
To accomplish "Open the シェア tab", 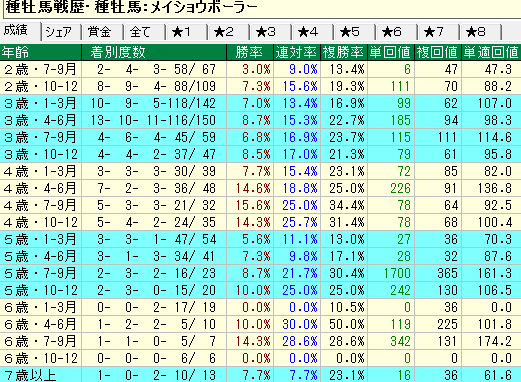I will tap(61, 32).
